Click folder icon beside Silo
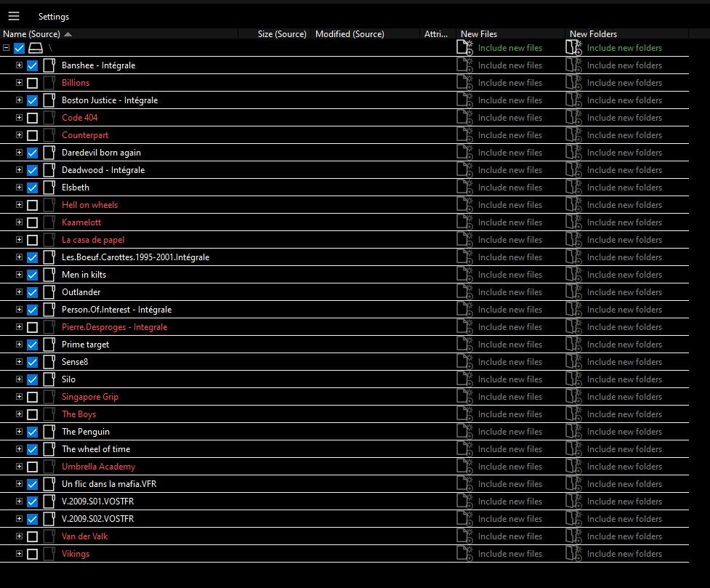This screenshot has height=588, width=710. (49, 379)
